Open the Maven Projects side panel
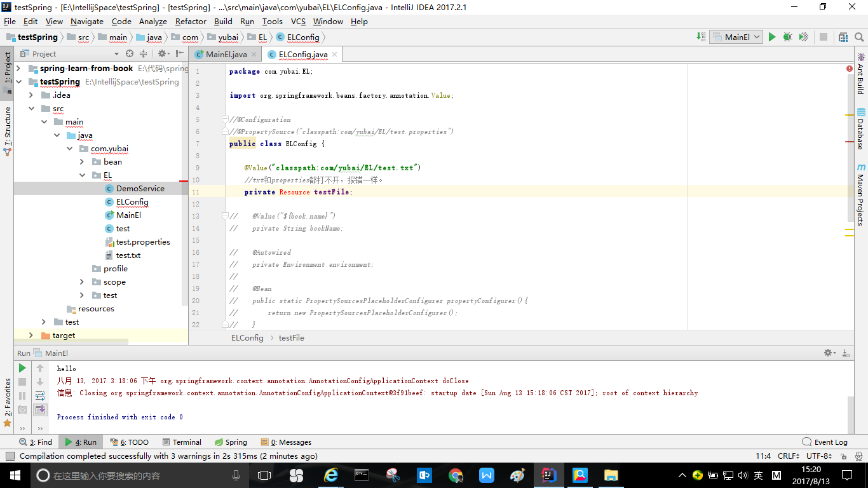The width and height of the screenshot is (868, 488). [x=861, y=194]
